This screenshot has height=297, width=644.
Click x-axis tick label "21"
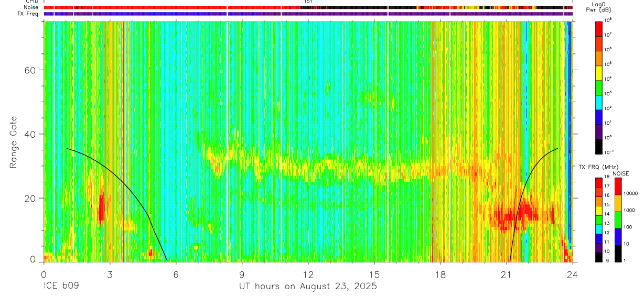click(x=506, y=275)
